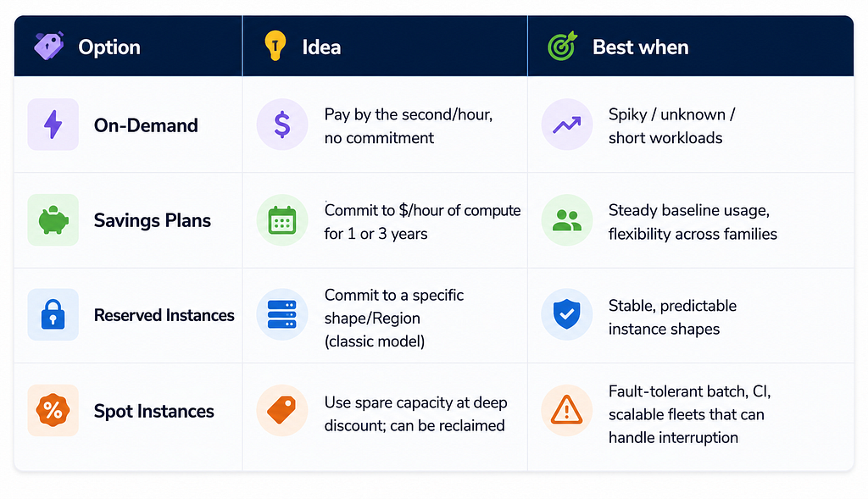Click the Savings Plans label
Viewport: 868px width, 499px height.
[x=153, y=221]
